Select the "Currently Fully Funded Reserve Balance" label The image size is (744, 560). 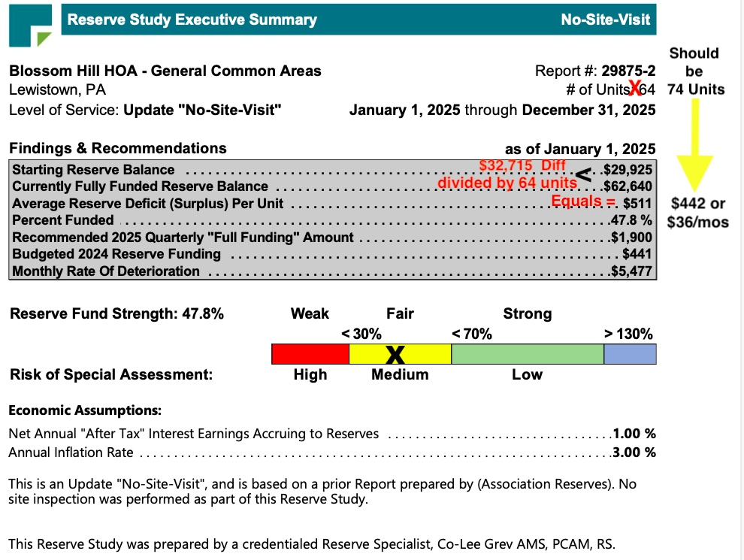click(140, 186)
